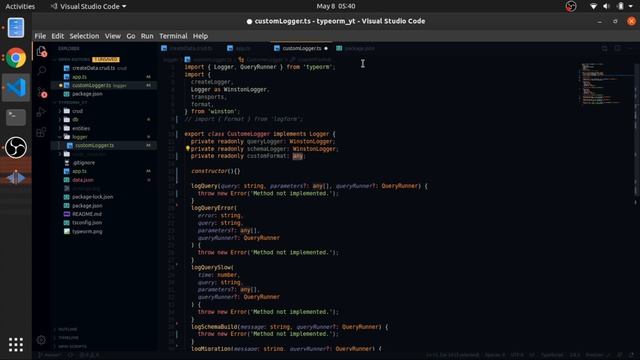Open typeorm.png in the file tree
The image size is (640, 360).
[x=87, y=231]
